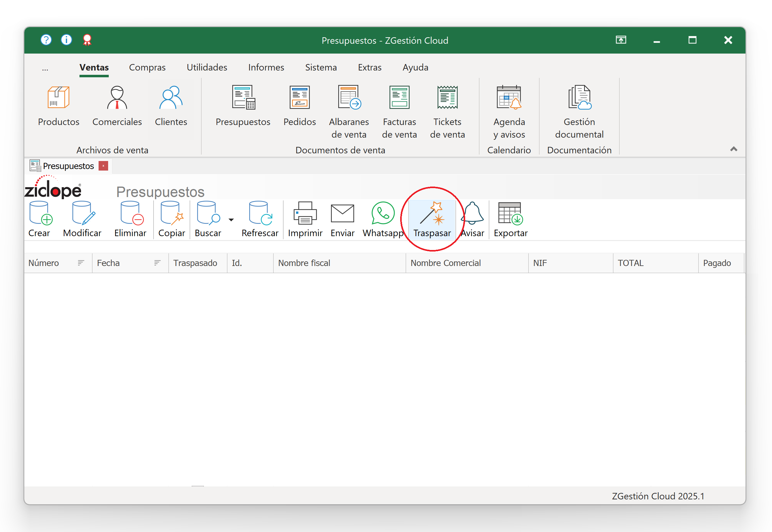Screen dimensions: 772x532
Task: Click the ribbon display options icon
Action: (621, 40)
